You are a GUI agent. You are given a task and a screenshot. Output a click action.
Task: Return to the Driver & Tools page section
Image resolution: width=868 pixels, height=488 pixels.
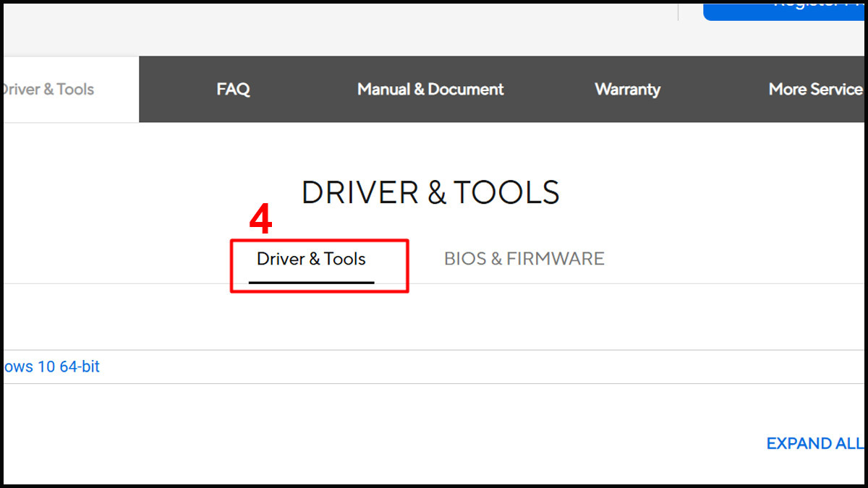tap(48, 89)
